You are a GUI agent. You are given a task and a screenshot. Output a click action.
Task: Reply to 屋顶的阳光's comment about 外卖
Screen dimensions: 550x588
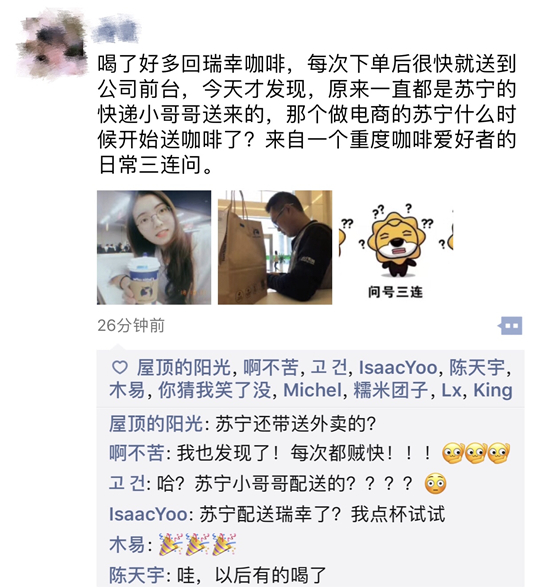tap(242, 424)
